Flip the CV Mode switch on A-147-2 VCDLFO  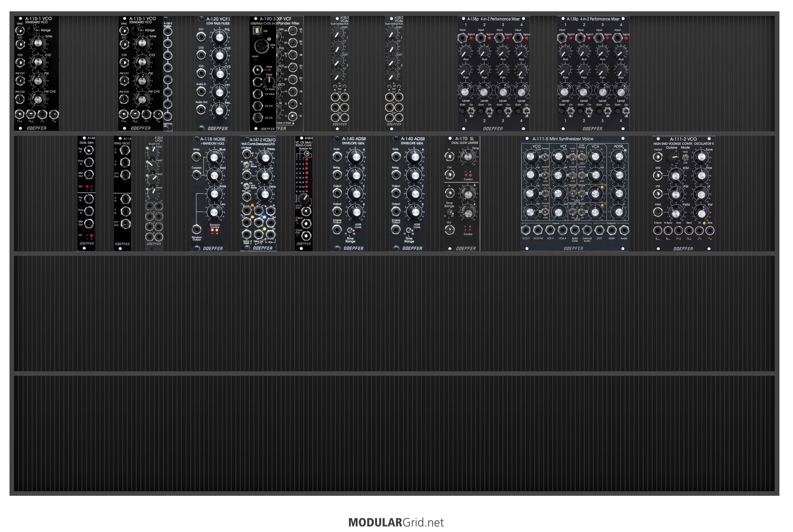247,164
